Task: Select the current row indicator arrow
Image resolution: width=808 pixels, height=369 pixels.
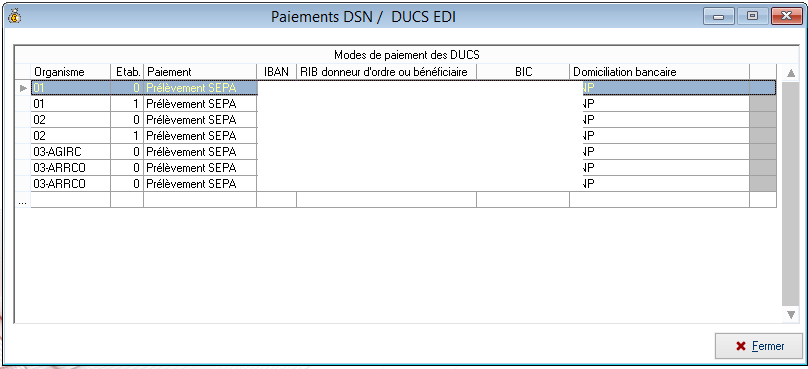Action: click(23, 88)
